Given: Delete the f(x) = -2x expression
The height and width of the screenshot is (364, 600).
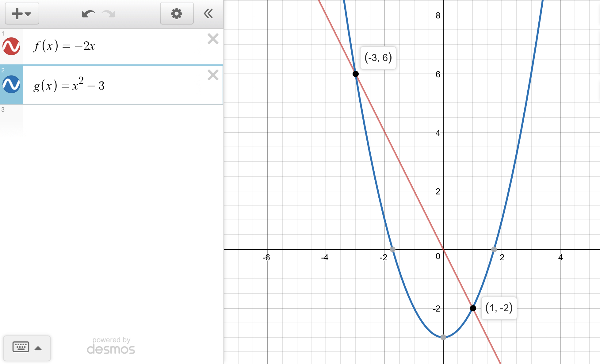Looking at the screenshot, I should [213, 39].
